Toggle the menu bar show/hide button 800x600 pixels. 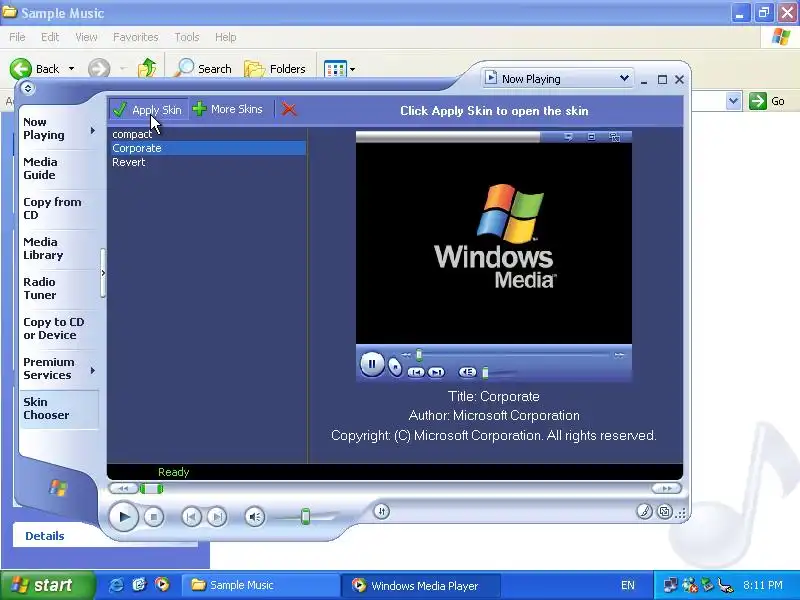click(28, 88)
